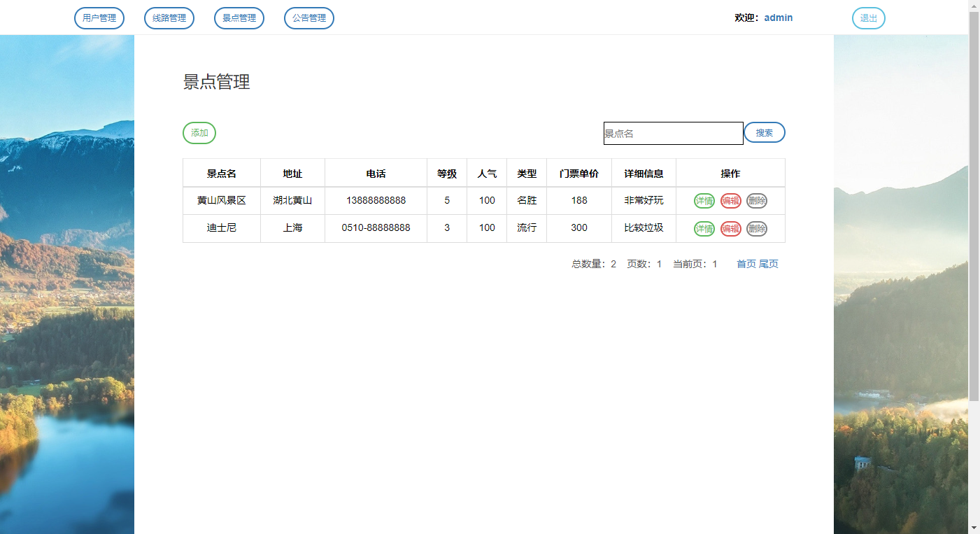Viewport: 980px width, 534px height.
Task: Click the 页数：1 page count text
Action: point(644,264)
